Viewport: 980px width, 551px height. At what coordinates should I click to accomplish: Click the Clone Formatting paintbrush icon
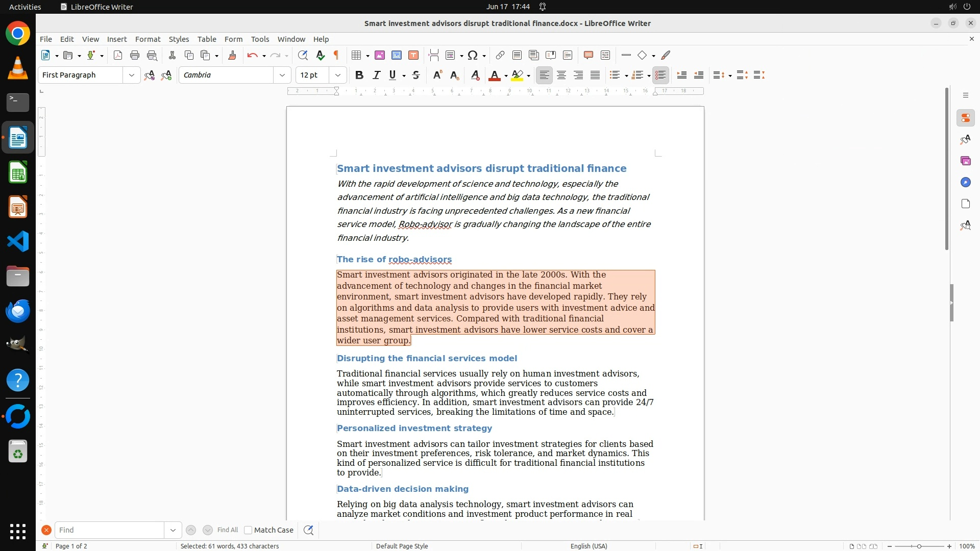[x=232, y=55]
